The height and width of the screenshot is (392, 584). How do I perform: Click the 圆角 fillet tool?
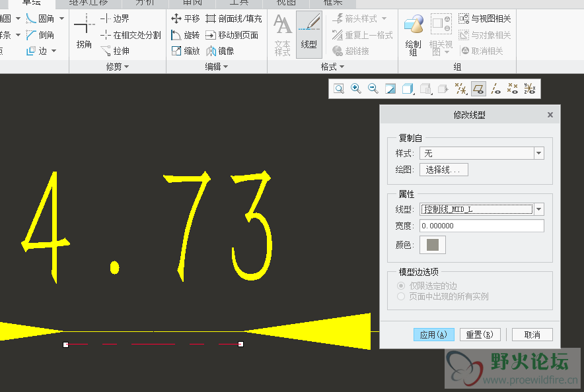click(x=40, y=18)
